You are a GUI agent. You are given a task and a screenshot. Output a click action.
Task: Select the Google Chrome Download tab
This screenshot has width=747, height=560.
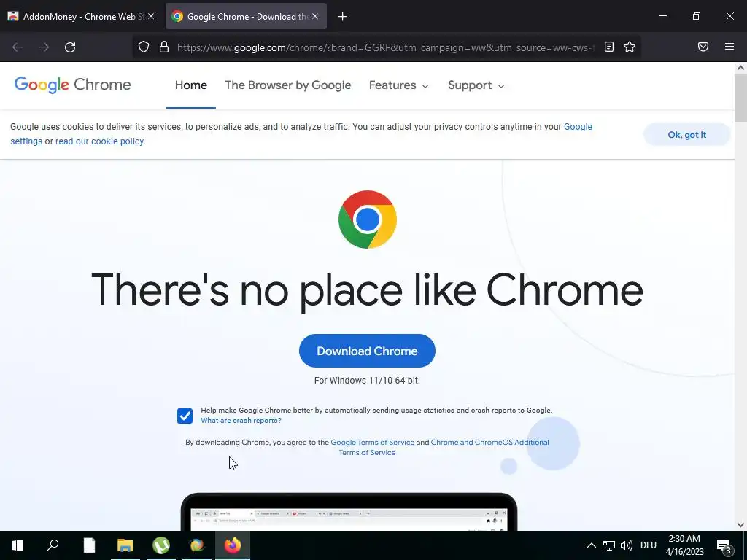tap(246, 16)
